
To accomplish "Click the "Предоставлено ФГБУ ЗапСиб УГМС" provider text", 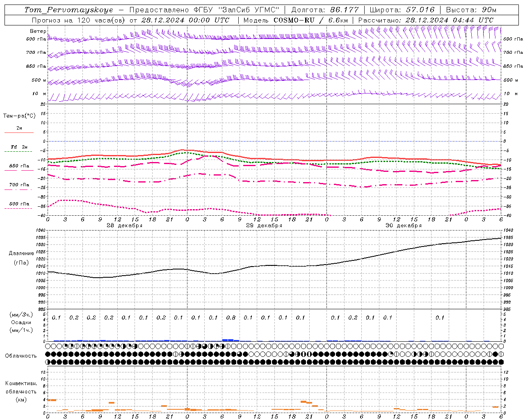I will 204,10.
